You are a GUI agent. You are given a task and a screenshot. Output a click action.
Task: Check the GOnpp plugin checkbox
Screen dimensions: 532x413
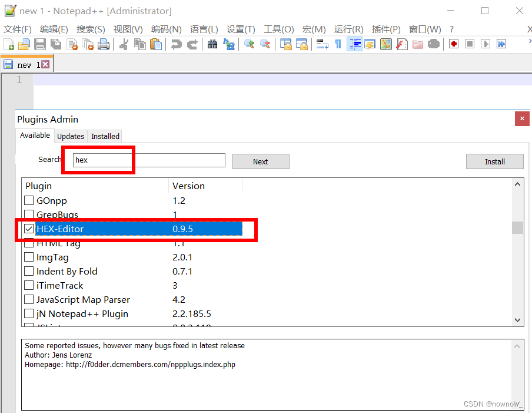[x=29, y=200]
